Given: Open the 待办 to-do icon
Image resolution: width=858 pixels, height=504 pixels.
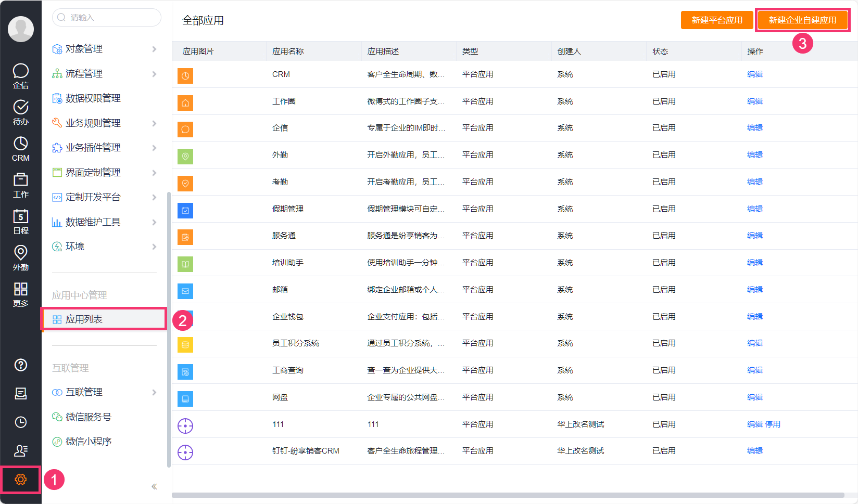Looking at the screenshot, I should point(21,112).
